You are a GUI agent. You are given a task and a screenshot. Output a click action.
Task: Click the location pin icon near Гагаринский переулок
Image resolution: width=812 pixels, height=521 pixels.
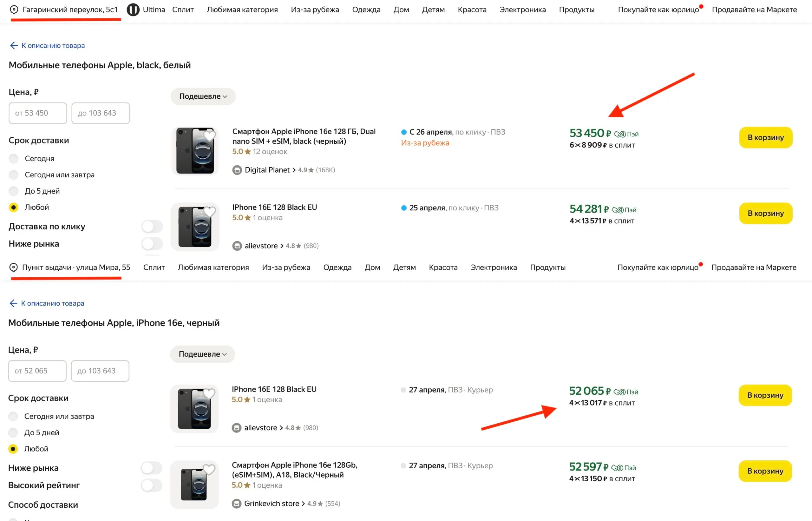click(x=14, y=10)
